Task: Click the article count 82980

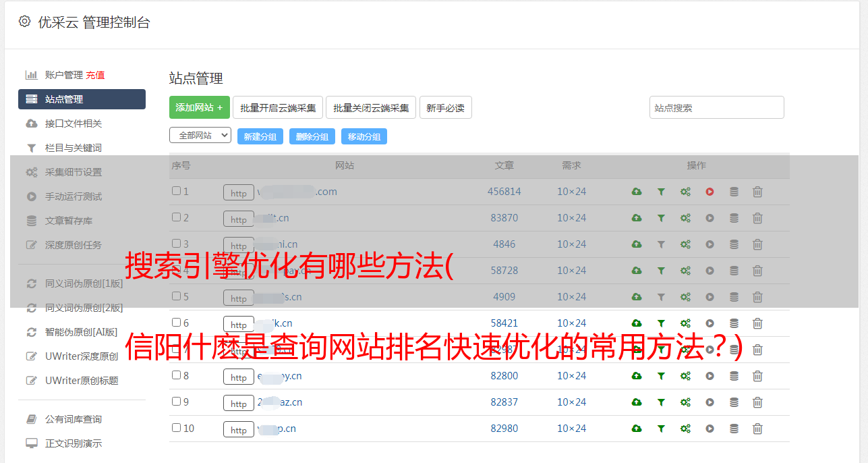Action: click(x=504, y=429)
